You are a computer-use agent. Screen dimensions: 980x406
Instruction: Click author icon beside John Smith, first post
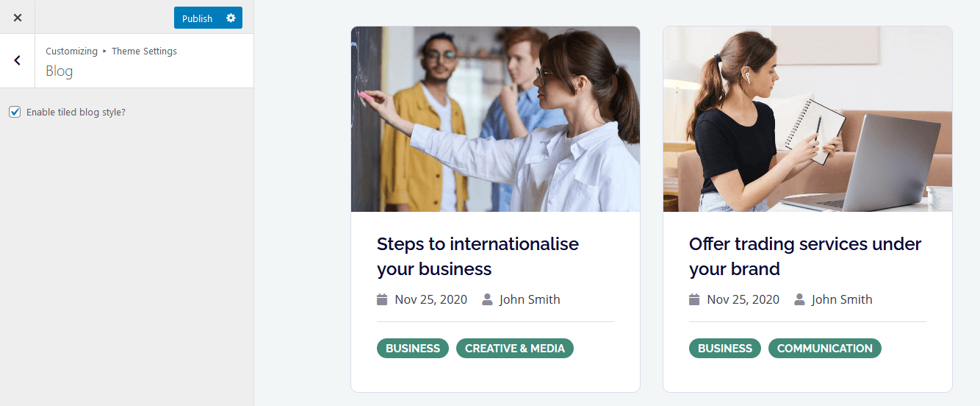(487, 299)
